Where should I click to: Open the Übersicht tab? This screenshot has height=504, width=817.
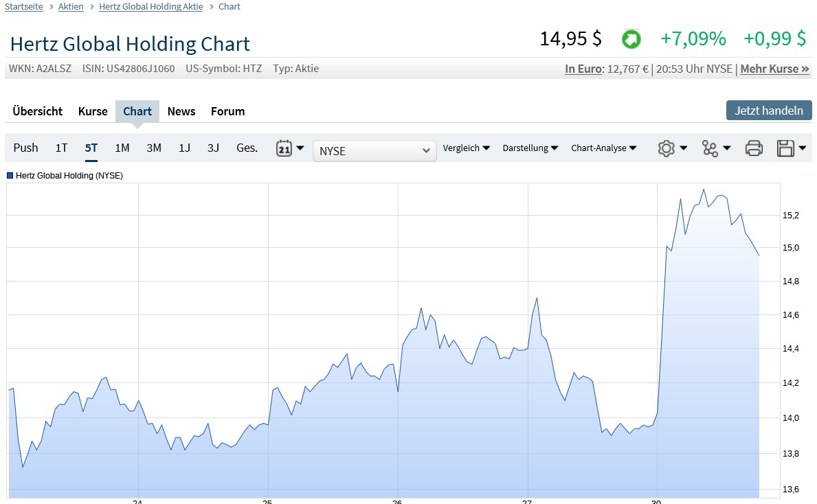coord(38,111)
